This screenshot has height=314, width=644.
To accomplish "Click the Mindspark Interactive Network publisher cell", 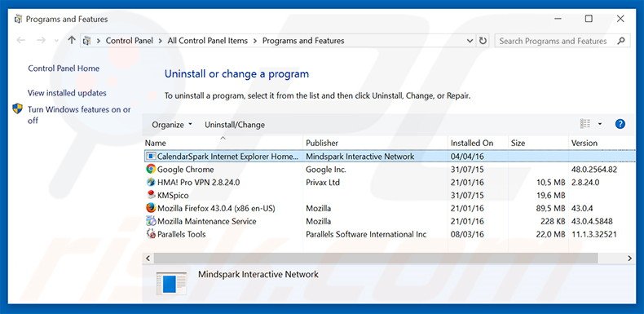I will pos(360,156).
